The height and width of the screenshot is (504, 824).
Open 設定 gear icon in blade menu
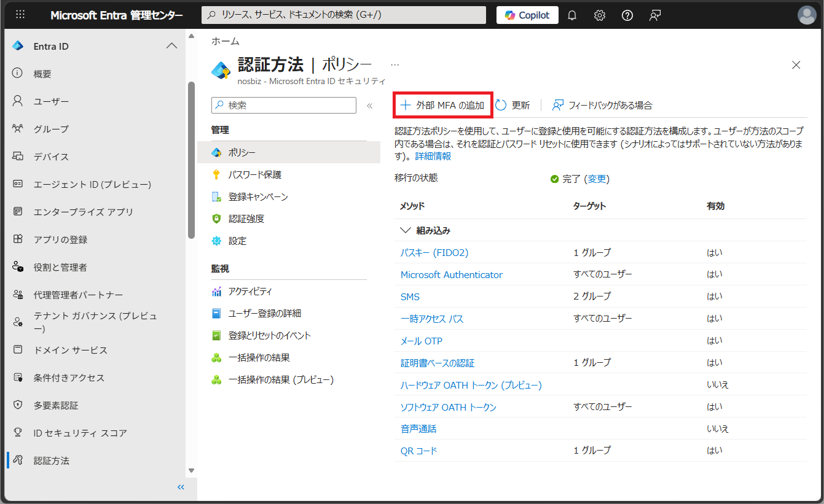216,241
